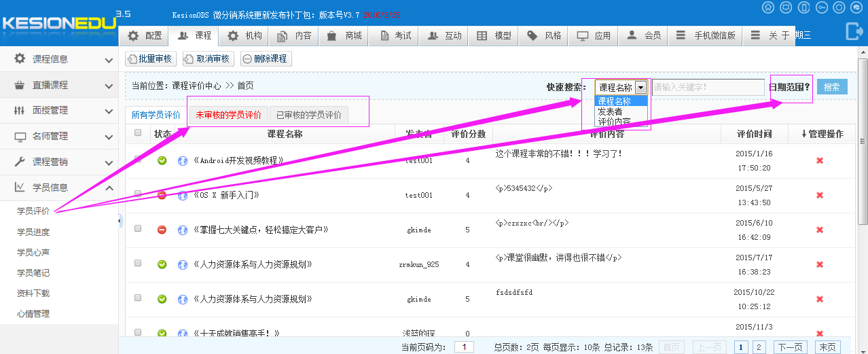Go to 下一页 in pagination

pyautogui.click(x=790, y=347)
